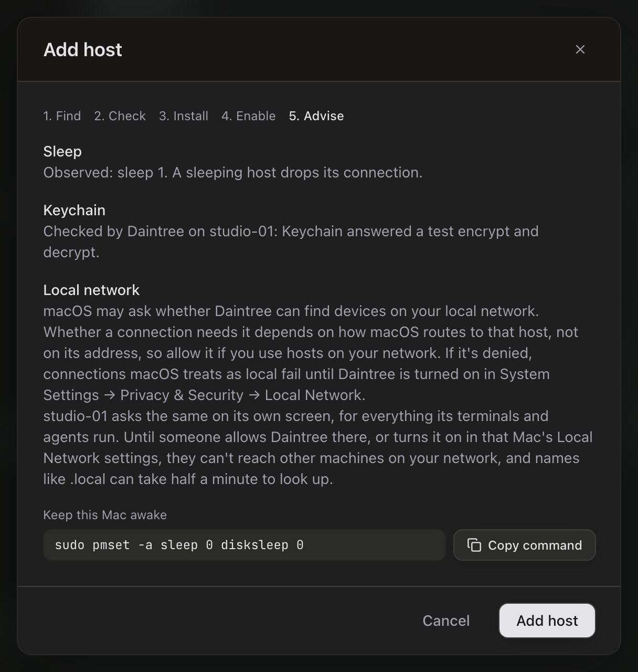This screenshot has height=672, width=638.
Task: Click the Keychain section heading
Action: coord(75,210)
